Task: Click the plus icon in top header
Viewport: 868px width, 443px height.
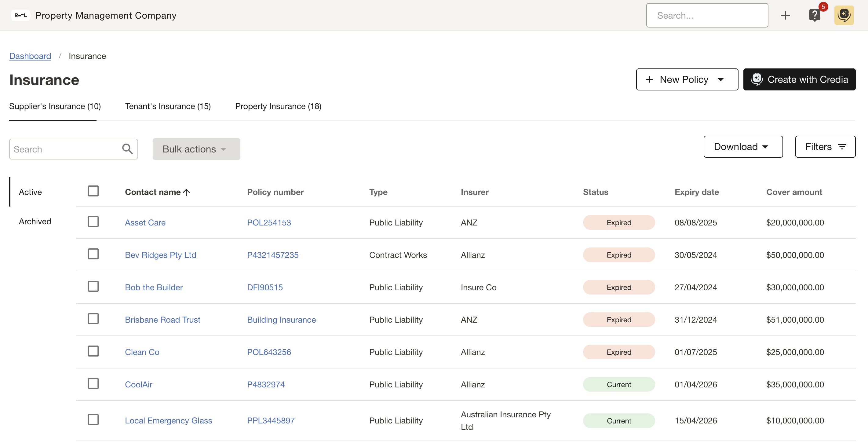Action: click(785, 16)
